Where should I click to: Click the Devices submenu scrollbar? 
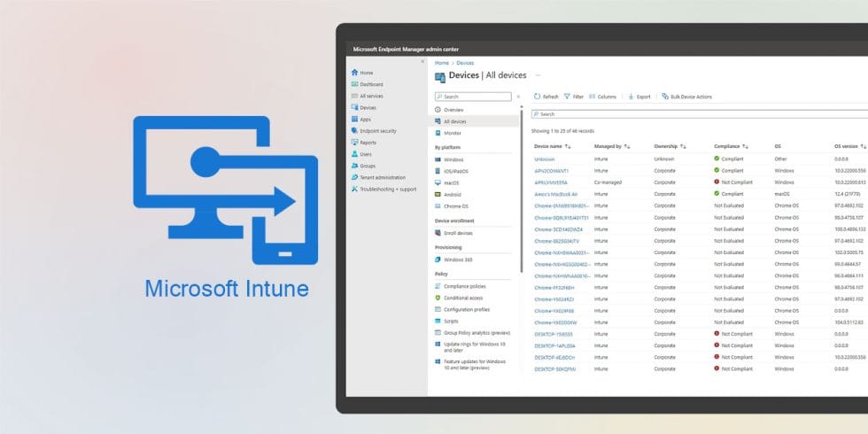[521, 191]
